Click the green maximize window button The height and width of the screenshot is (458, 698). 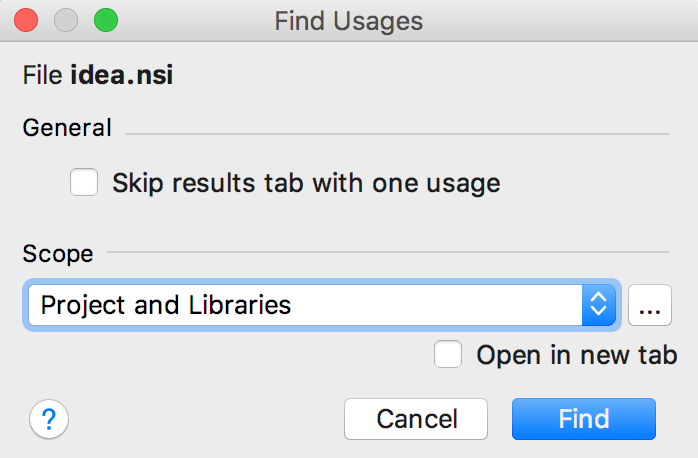(105, 20)
